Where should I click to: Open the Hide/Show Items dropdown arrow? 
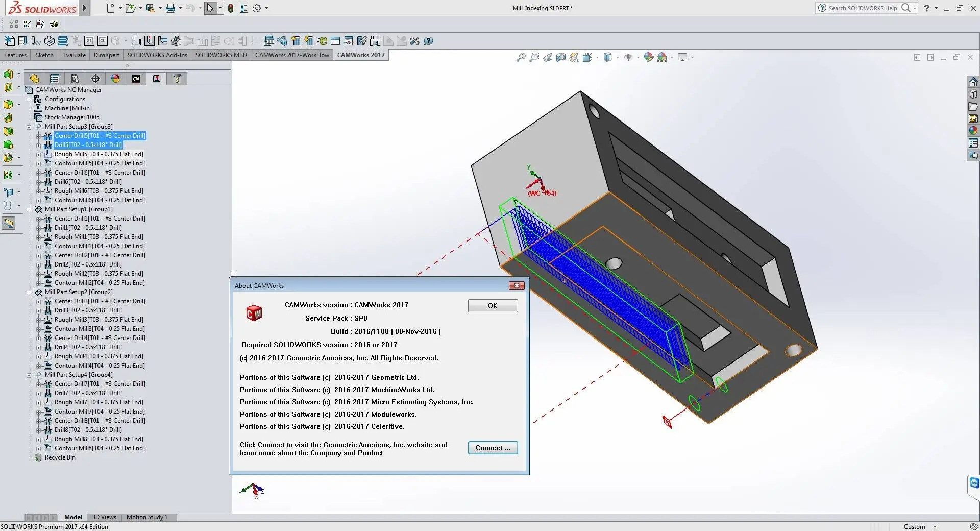638,57
